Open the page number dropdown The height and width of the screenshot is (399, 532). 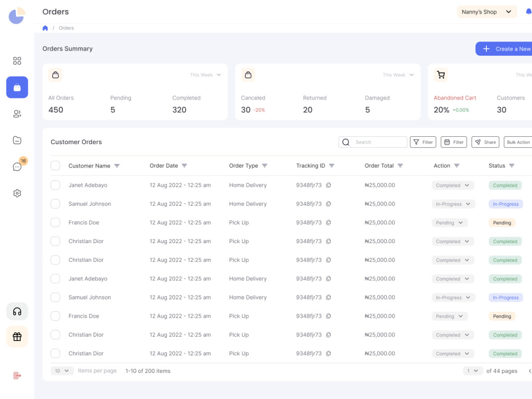[472, 371]
